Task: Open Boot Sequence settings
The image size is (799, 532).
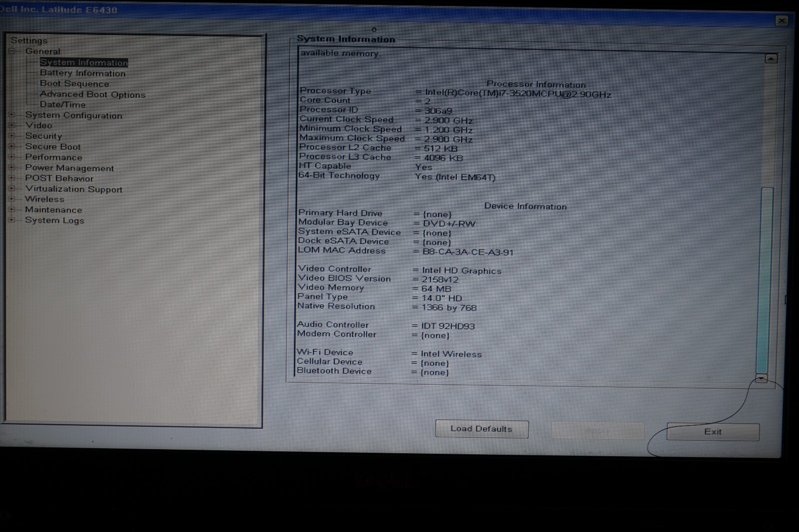Action: (74, 83)
